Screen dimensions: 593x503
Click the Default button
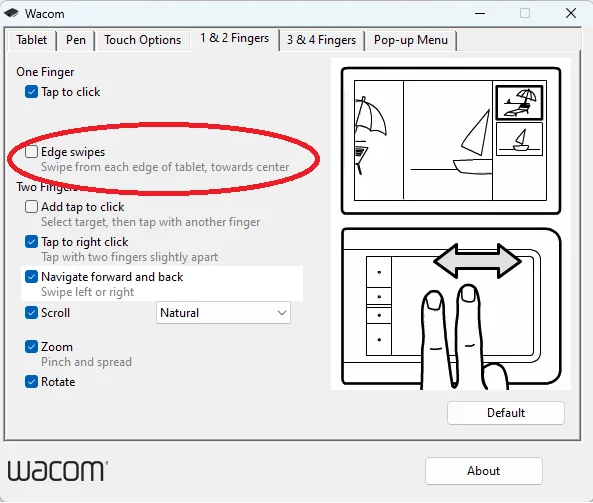506,413
